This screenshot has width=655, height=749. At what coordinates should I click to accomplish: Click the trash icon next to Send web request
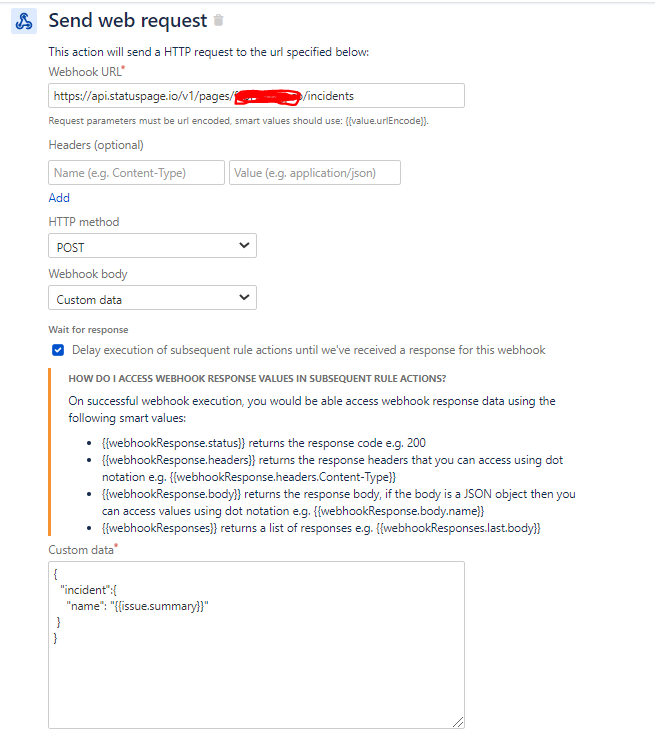218,20
